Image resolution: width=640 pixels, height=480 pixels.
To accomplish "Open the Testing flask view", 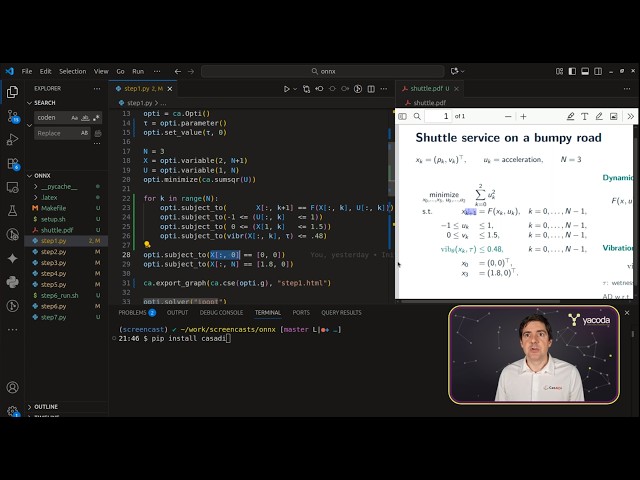I will pyautogui.click(x=12, y=211).
